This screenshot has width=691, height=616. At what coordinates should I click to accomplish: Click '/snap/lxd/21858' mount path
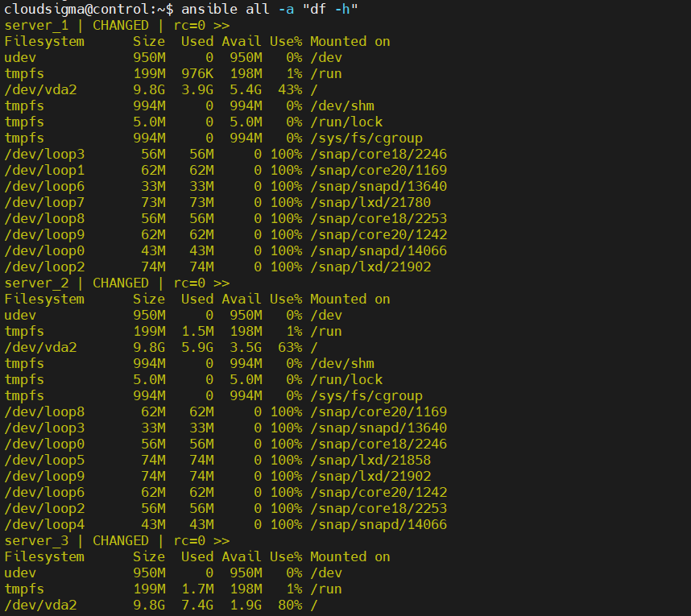[x=370, y=460]
